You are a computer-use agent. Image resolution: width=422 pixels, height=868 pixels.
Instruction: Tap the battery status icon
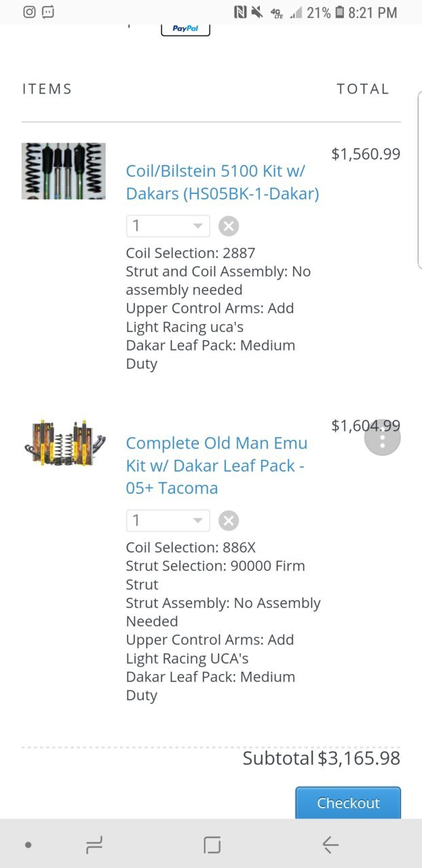(340, 12)
